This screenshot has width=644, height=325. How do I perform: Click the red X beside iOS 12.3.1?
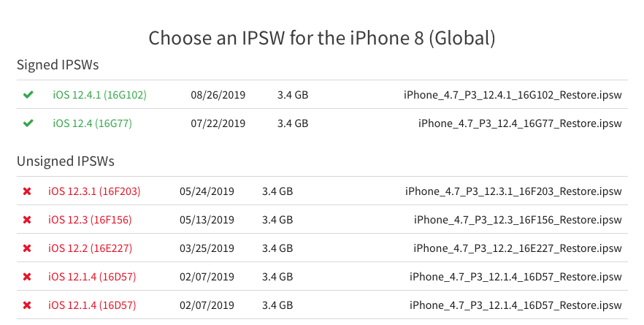click(x=27, y=191)
